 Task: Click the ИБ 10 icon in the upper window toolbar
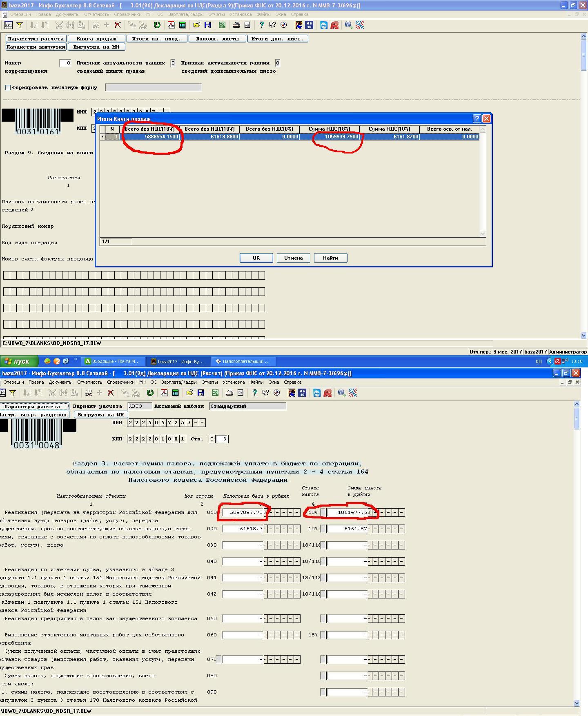tap(309, 25)
